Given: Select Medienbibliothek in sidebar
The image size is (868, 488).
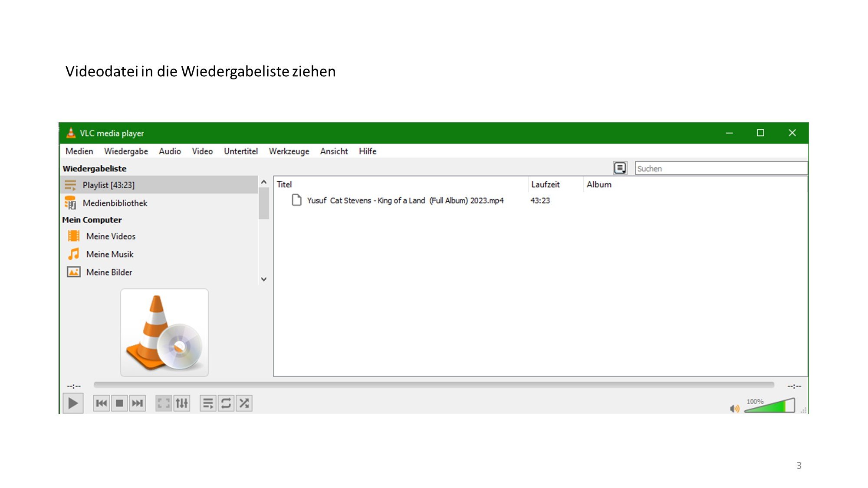Looking at the screenshot, I should point(115,203).
